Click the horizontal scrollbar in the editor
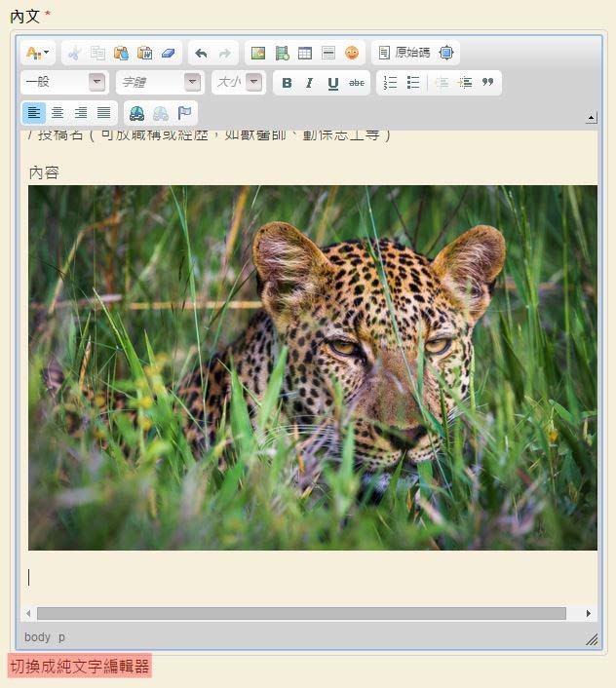This screenshot has width=616, height=688. pyautogui.click(x=300, y=614)
